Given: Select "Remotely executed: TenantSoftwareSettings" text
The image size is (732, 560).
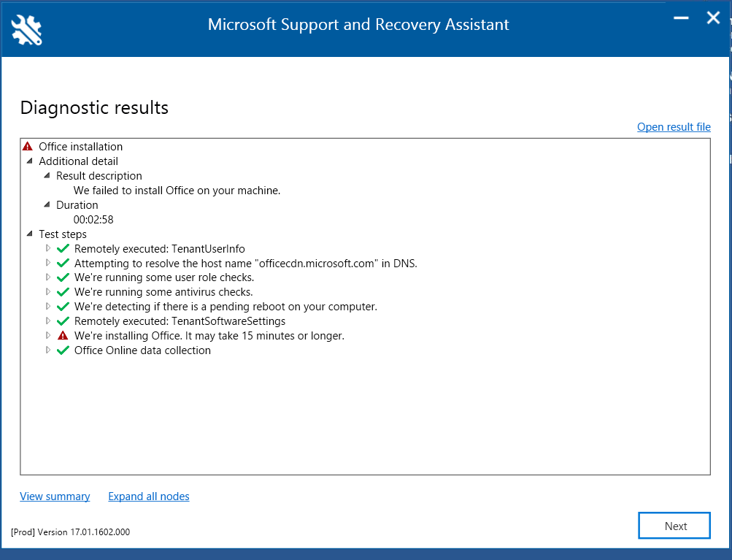Looking at the screenshot, I should click(x=180, y=321).
